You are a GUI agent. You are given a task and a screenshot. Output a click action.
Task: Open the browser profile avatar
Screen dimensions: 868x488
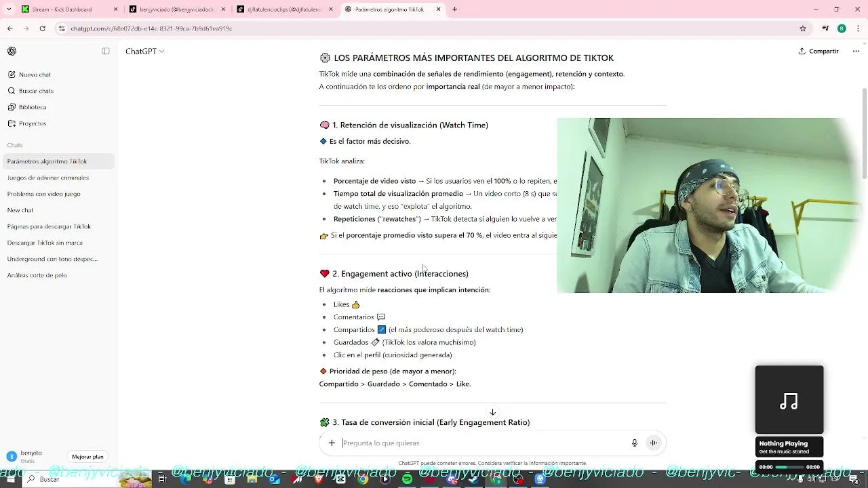click(842, 28)
